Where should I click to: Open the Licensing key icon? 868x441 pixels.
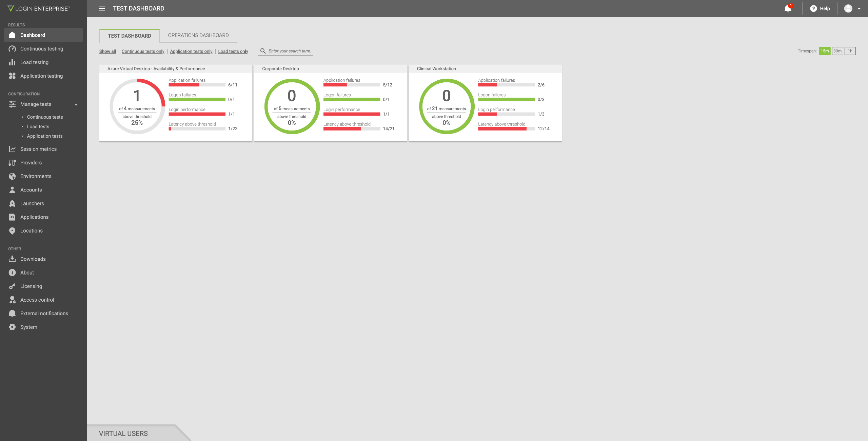pyautogui.click(x=12, y=286)
